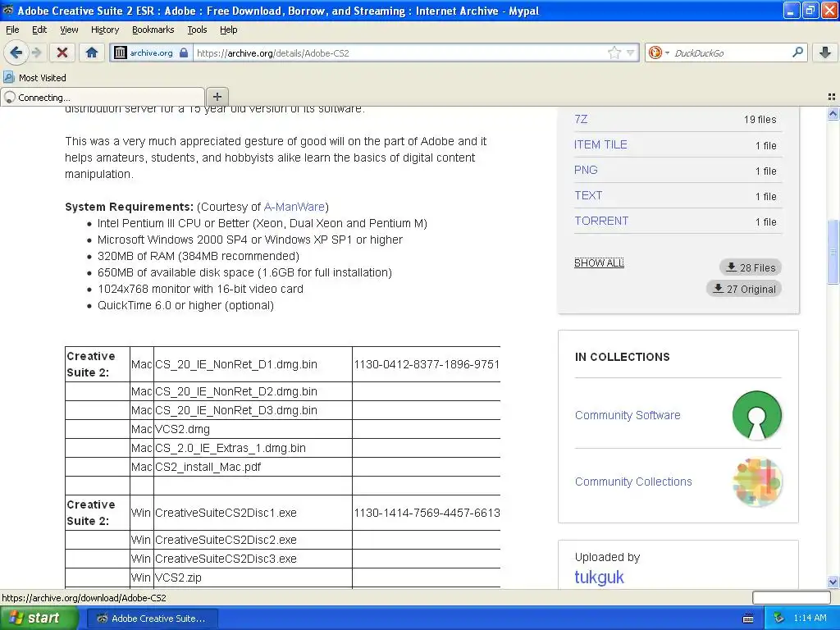
Task: Open the Edit menu
Action: point(39,30)
